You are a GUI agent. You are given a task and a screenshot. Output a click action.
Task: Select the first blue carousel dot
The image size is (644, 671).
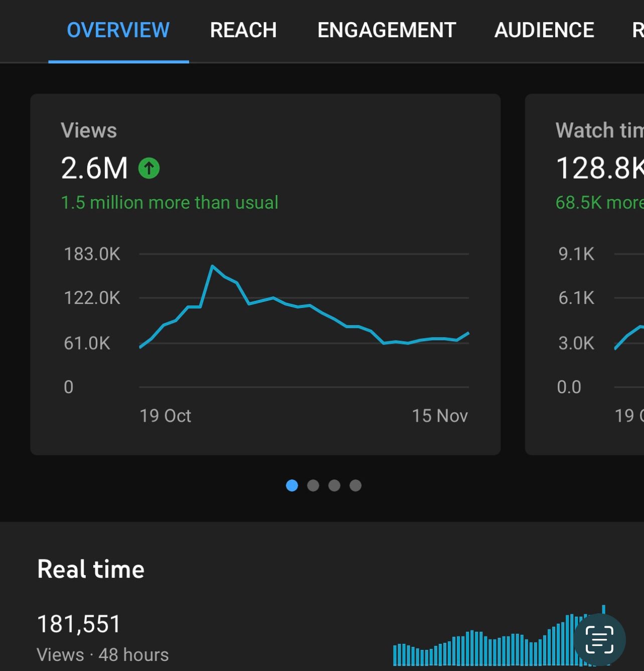(292, 485)
